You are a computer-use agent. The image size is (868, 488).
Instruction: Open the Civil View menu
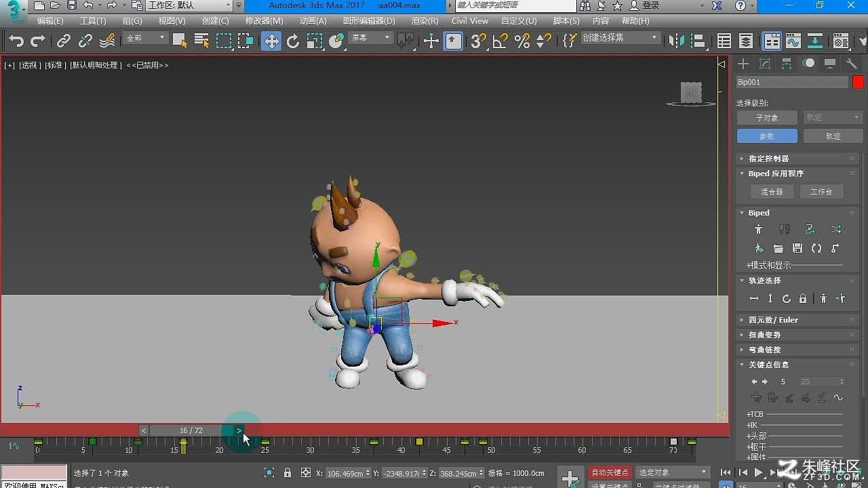point(469,21)
